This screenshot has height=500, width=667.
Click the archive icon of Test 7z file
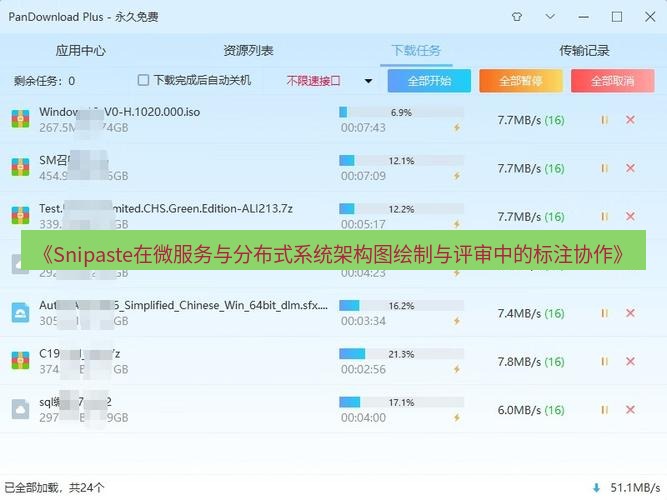tap(20, 215)
